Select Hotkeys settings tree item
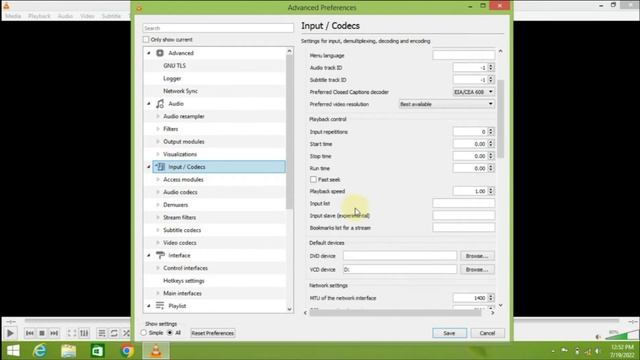 [x=184, y=281]
